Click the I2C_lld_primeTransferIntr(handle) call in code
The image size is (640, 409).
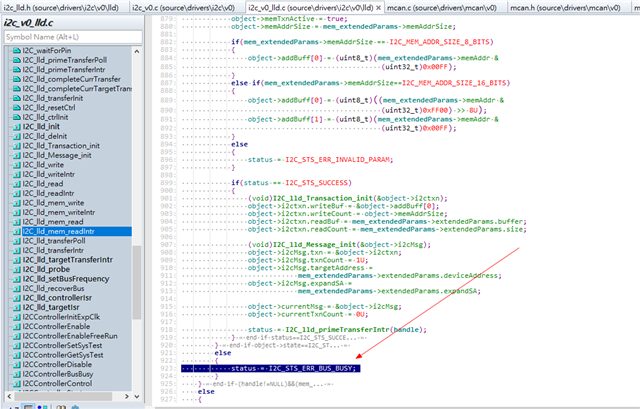(x=356, y=329)
